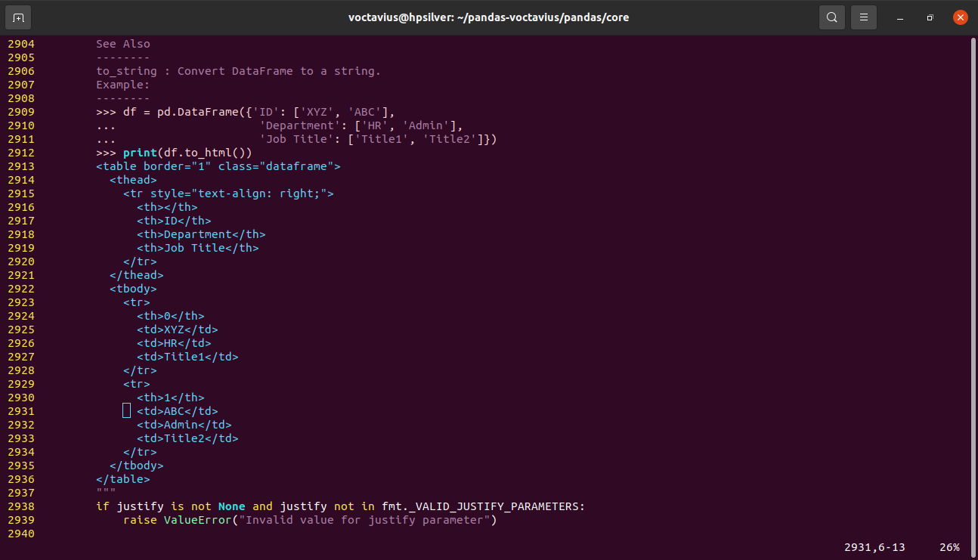This screenshot has width=978, height=560.
Task: Click line number 2931
Action: [x=21, y=411]
